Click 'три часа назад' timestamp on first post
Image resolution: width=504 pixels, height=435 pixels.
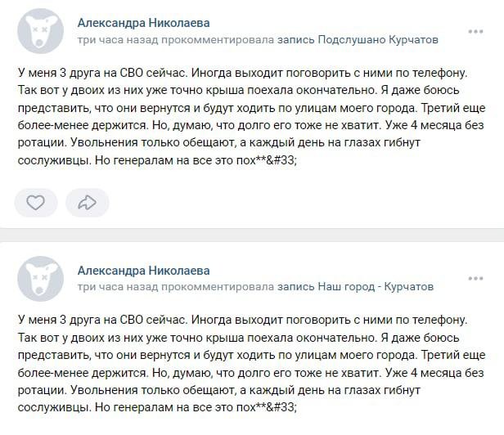coord(118,40)
